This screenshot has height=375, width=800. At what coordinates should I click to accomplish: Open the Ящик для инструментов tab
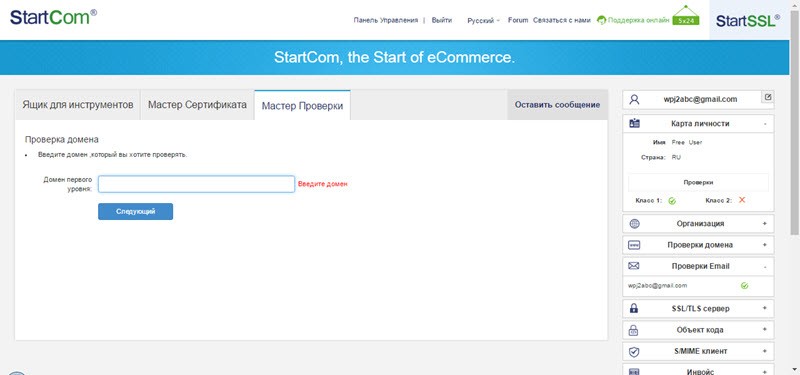point(78,105)
